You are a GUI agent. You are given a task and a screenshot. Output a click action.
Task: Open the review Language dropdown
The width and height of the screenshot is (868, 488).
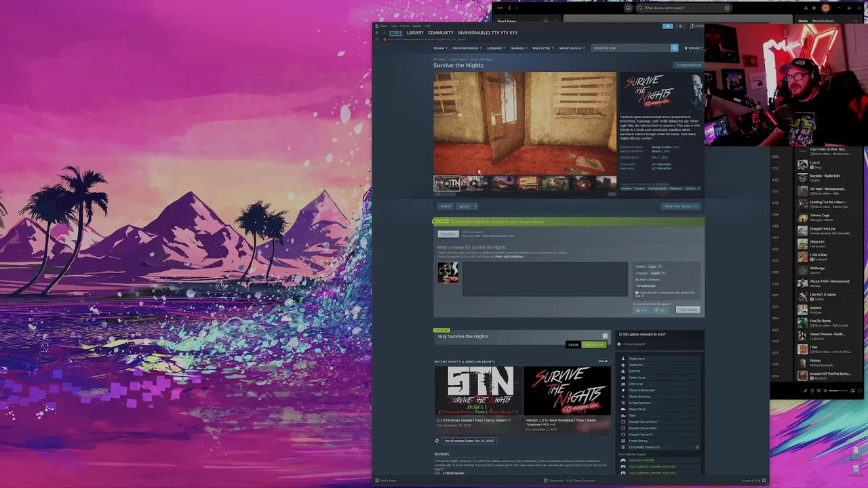(657, 273)
